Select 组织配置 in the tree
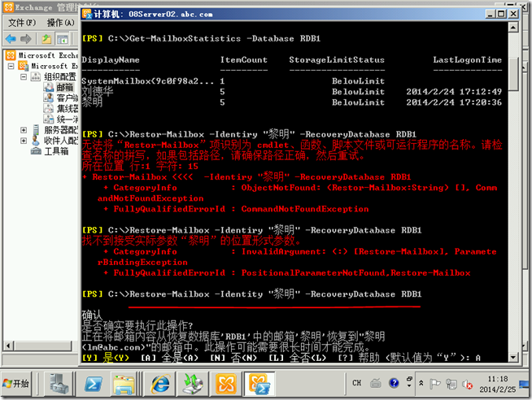This screenshot has height=400, width=532. point(60,76)
